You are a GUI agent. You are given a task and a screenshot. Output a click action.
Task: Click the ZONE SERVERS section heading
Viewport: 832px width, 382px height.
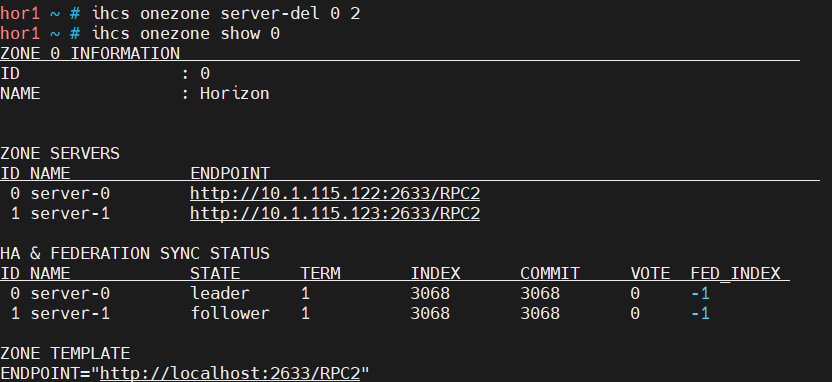point(60,153)
